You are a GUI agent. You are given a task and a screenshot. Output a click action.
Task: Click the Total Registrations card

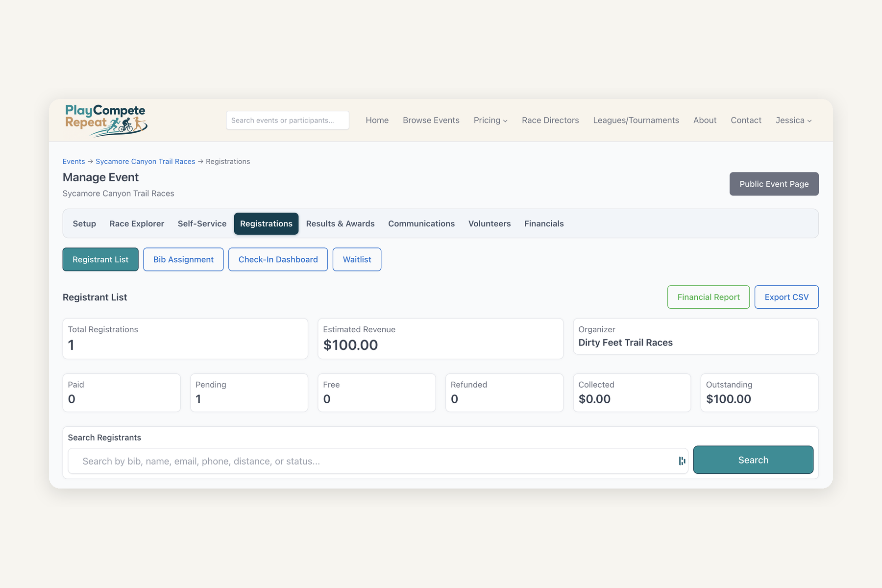185,339
